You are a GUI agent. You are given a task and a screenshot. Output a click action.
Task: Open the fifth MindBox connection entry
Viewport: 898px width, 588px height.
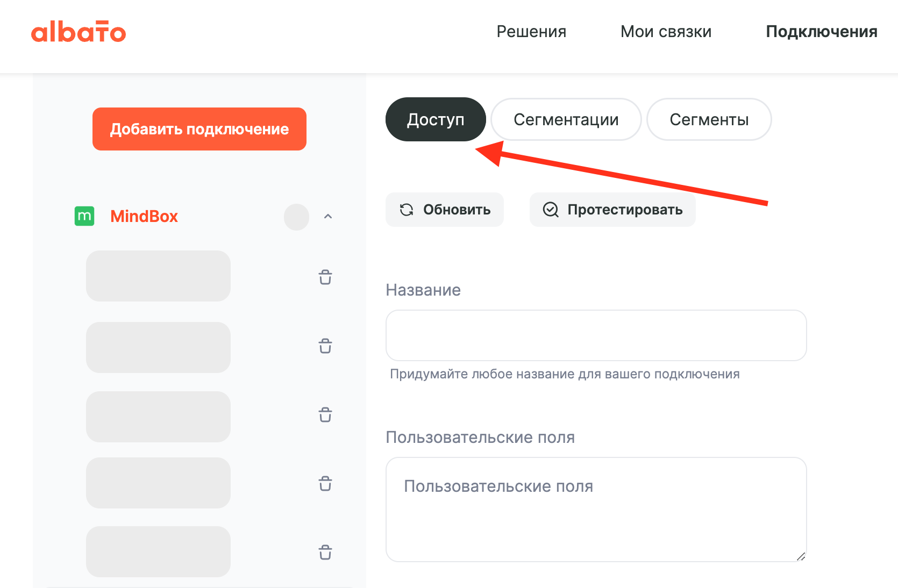pos(158,551)
